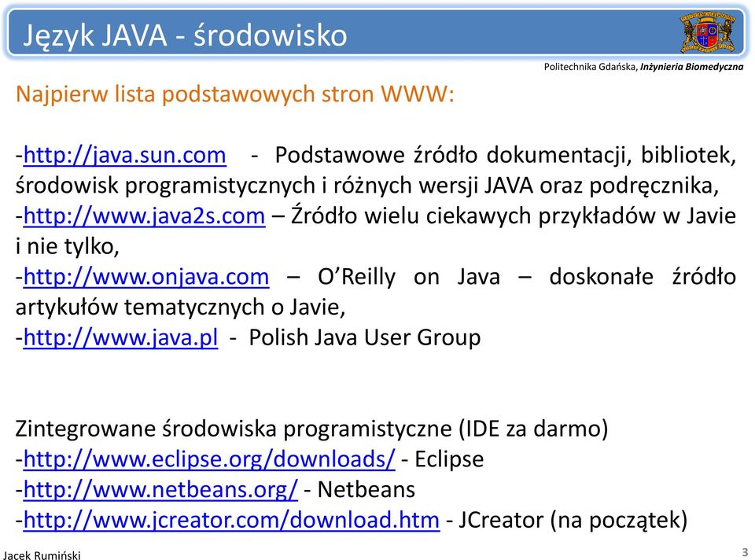Click the heading 'Najpierw lista podstawowych stron WWW:'
This screenshot has width=755, height=560.
(x=235, y=94)
